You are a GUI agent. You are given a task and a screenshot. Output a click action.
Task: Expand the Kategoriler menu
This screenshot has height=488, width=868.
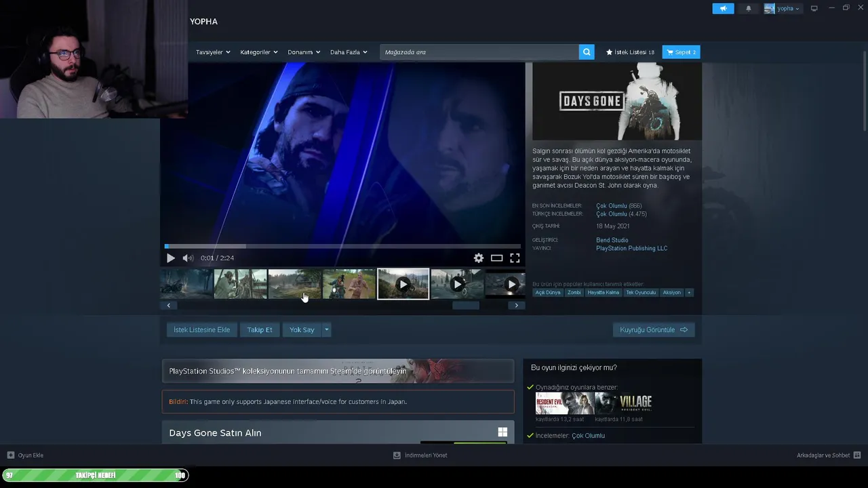coord(258,52)
